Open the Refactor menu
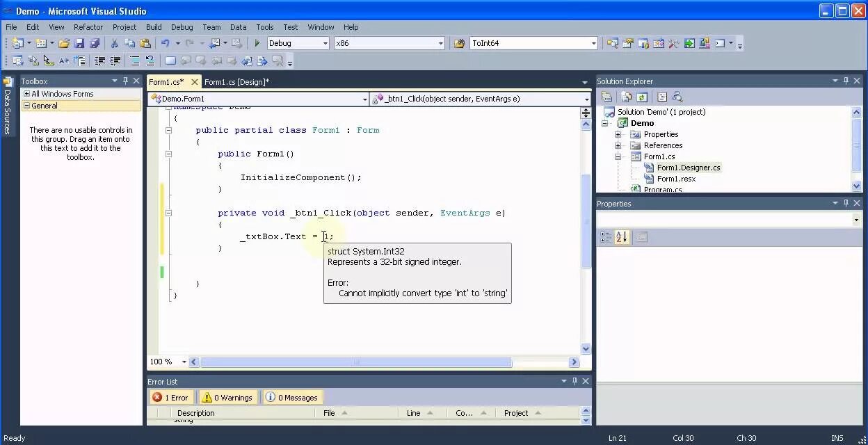Viewport: 868px width, 445px height. 88,27
